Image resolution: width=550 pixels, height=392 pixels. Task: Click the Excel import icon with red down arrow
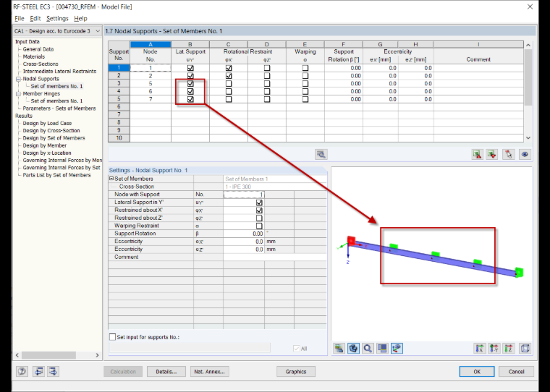coord(492,154)
